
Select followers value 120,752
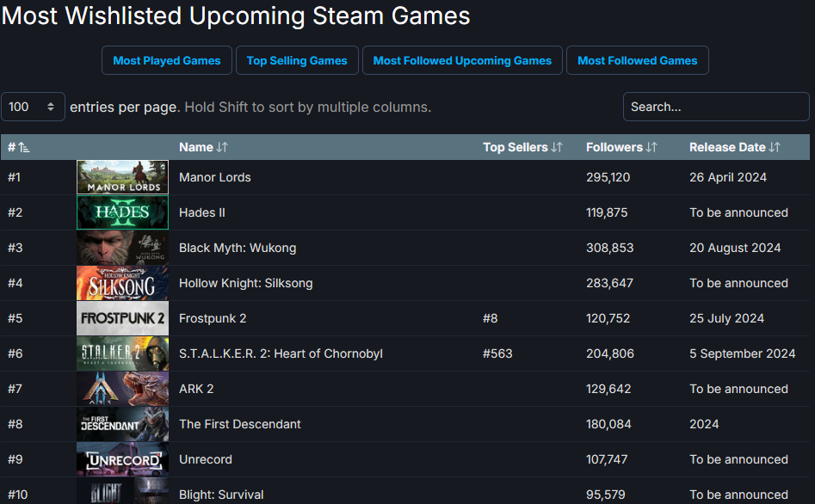(x=608, y=318)
